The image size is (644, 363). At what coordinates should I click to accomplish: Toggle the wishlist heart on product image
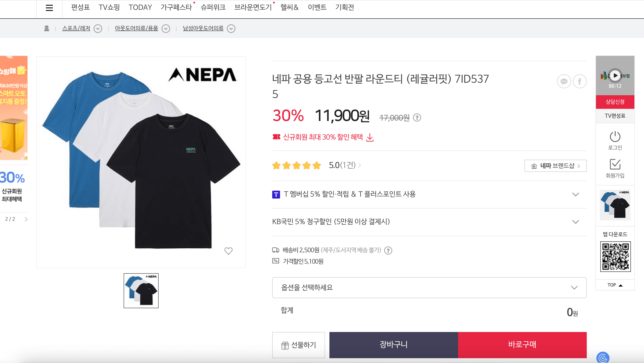pos(228,251)
